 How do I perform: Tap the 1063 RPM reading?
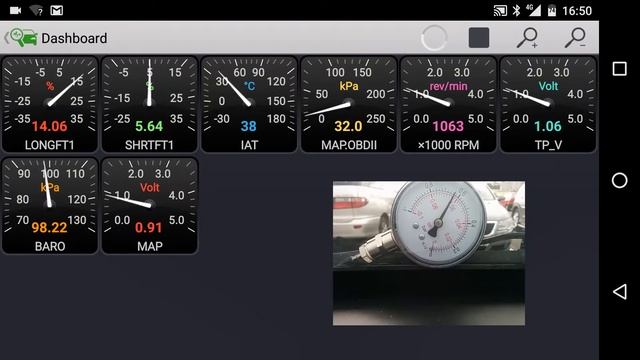click(448, 126)
